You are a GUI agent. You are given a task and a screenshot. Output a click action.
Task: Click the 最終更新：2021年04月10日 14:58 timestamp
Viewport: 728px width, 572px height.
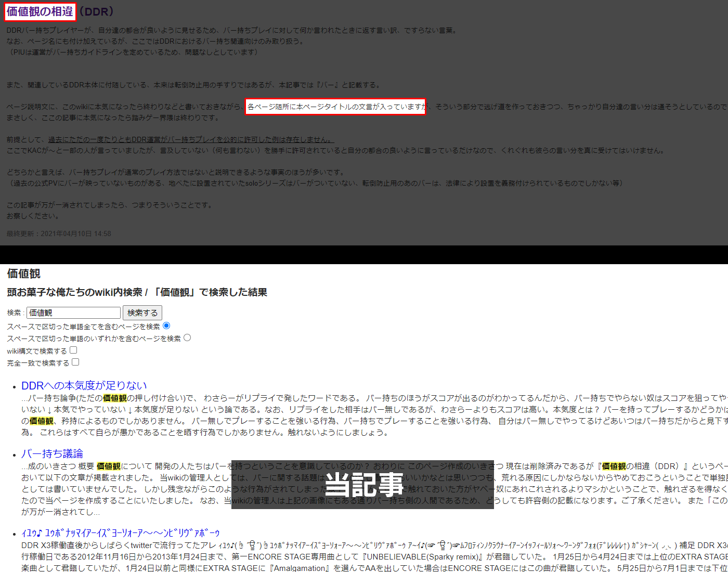click(59, 233)
